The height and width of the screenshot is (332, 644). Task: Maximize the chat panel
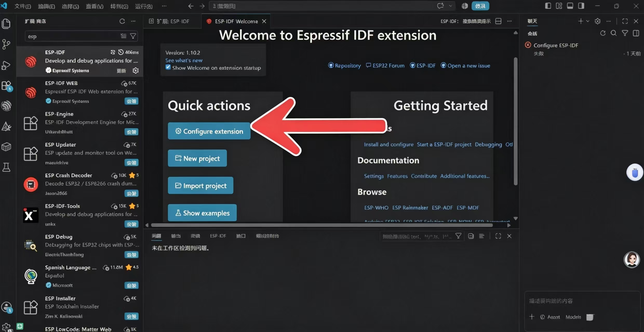coord(625,21)
